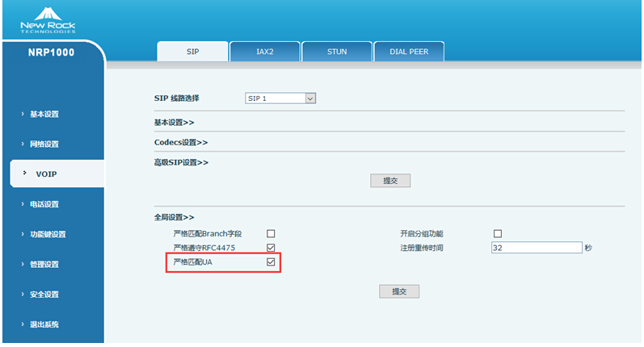
Task: Switch to the DIAL PEER tab
Action: [409, 52]
